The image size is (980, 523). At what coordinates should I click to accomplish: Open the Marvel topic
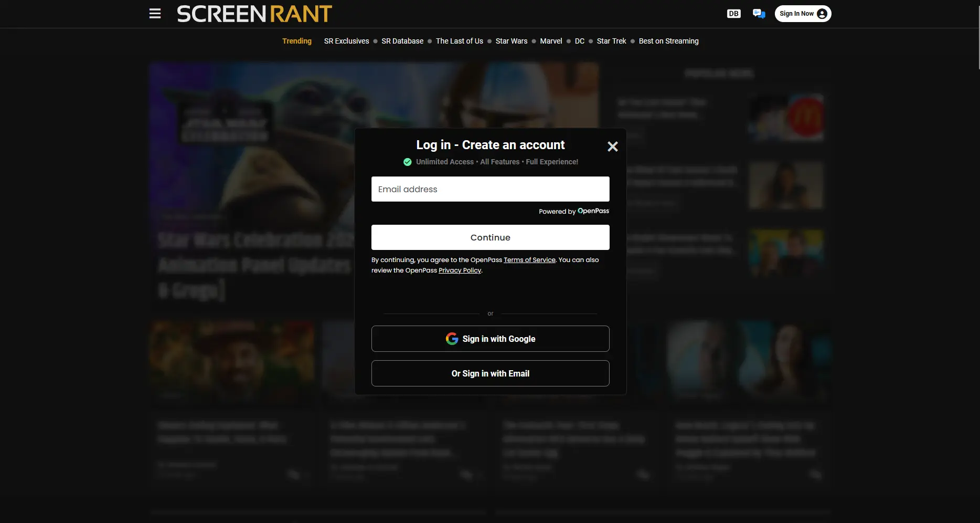point(551,41)
